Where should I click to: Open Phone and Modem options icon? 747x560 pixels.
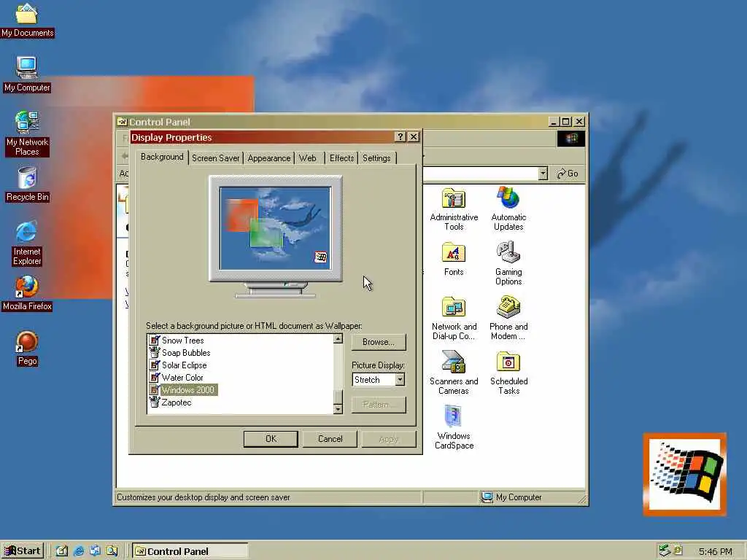tap(508, 318)
